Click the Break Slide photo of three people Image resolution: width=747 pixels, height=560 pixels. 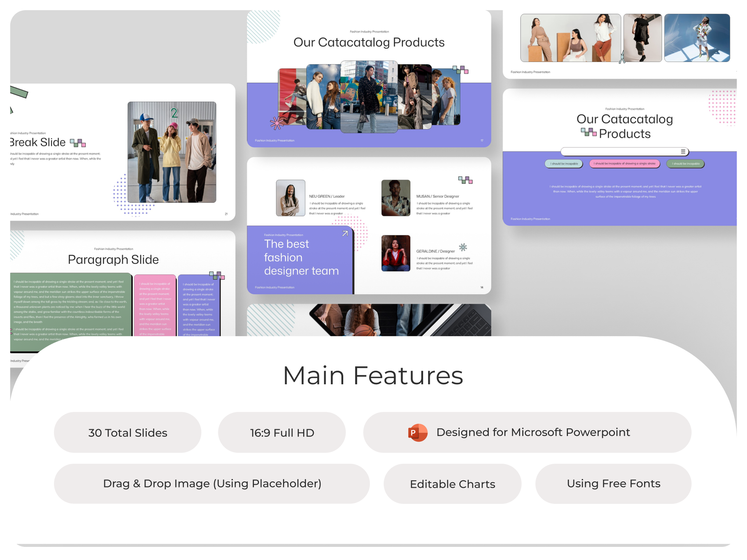click(x=172, y=152)
